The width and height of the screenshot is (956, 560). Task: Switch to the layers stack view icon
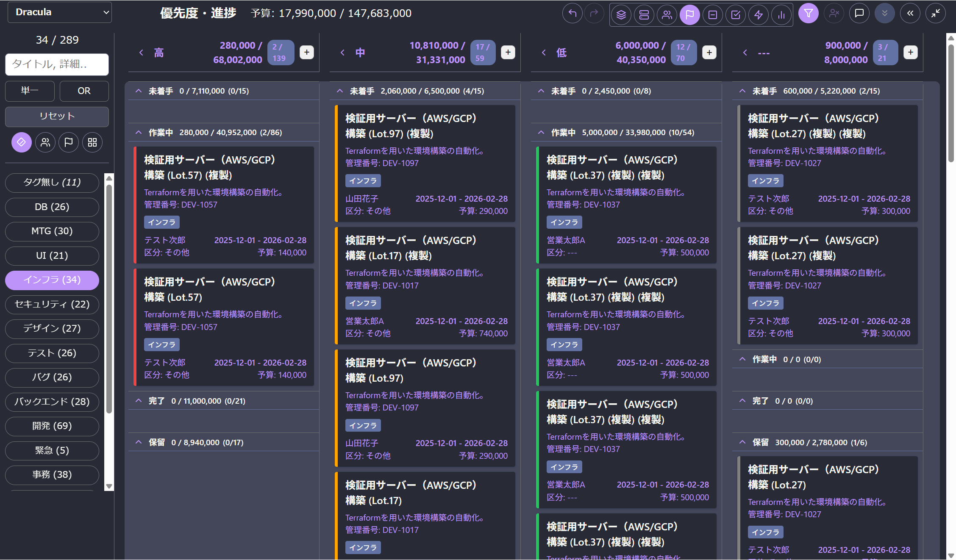(621, 15)
